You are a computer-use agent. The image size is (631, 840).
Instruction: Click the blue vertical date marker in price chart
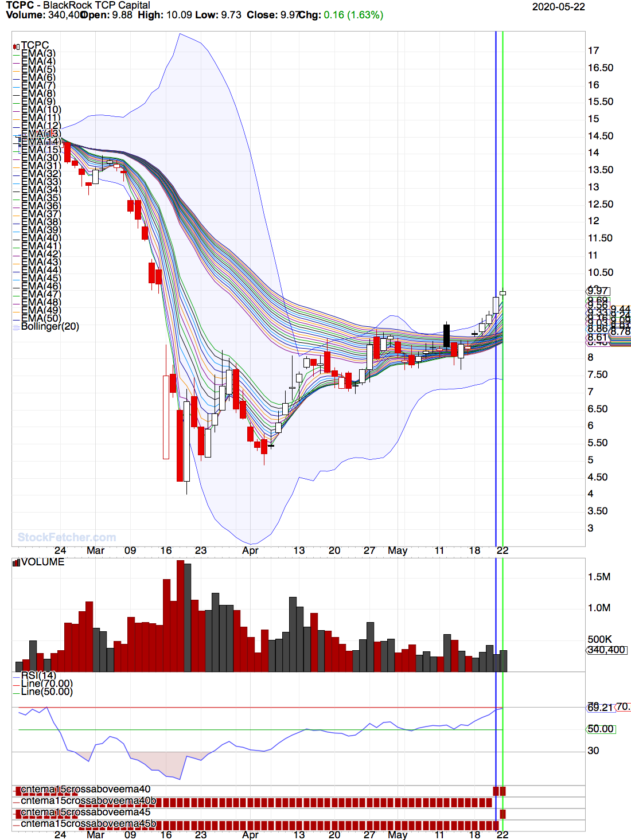click(x=496, y=288)
